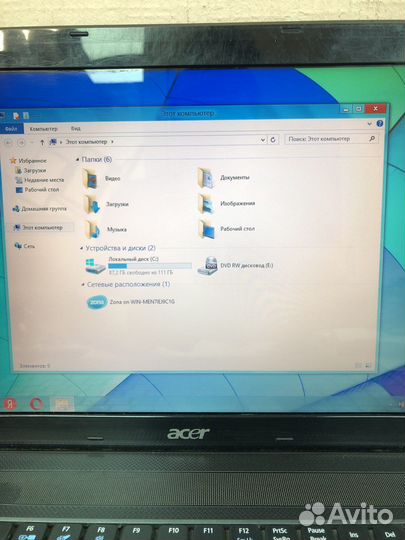
Task: Open Opera browser from the taskbar
Action: point(36,404)
